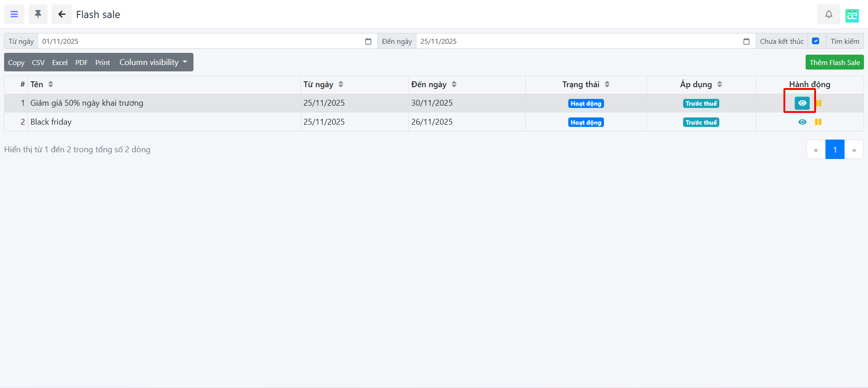Open the user avatar logo
868x388 pixels.
pos(852,15)
